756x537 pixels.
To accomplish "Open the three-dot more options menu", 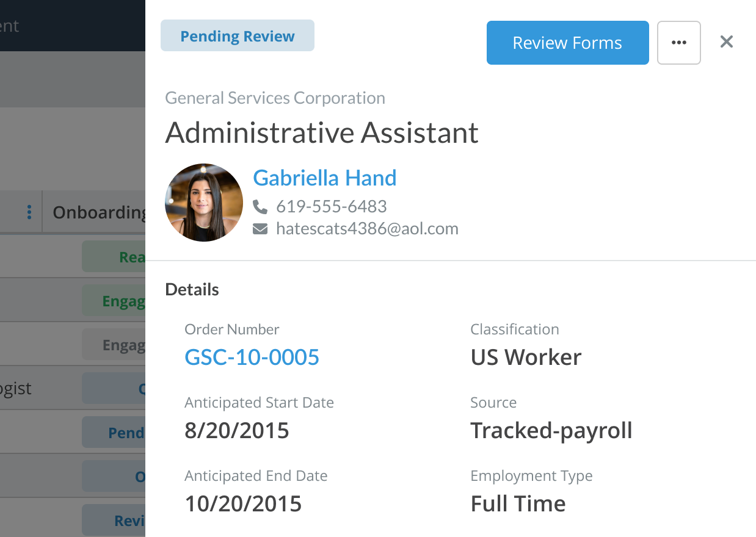I will (678, 43).
